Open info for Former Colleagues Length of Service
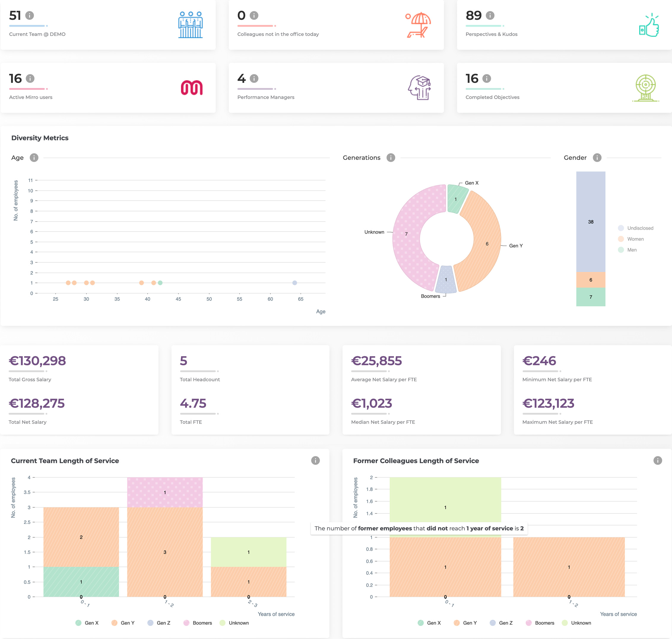Viewport: 672px width, 639px height. point(657,461)
